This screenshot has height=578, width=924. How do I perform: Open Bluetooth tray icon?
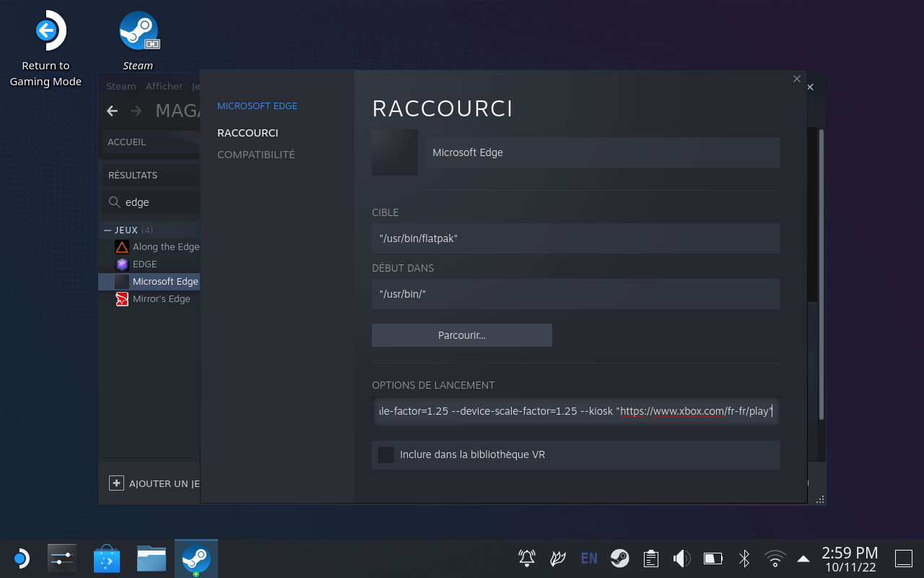[x=744, y=558]
